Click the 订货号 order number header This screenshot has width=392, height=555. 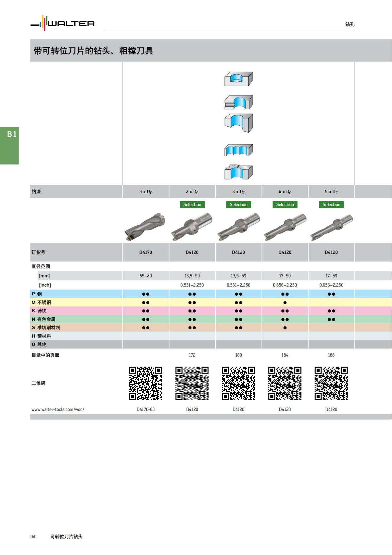coord(39,252)
